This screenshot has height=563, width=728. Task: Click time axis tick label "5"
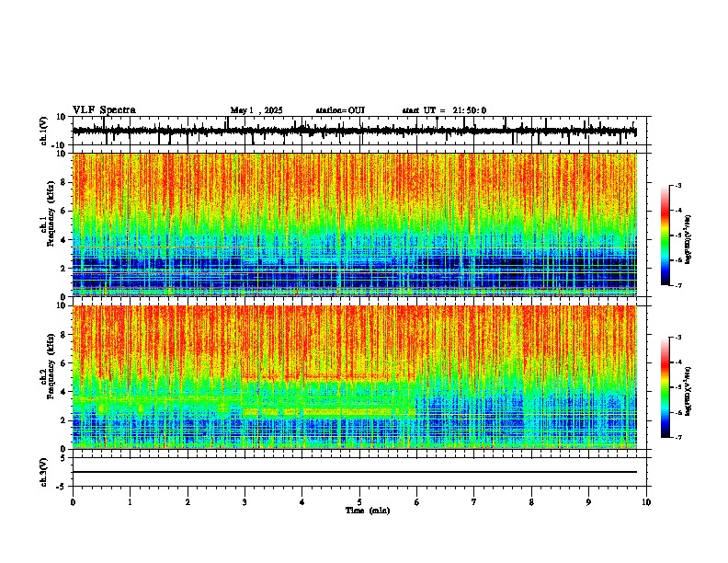click(359, 502)
